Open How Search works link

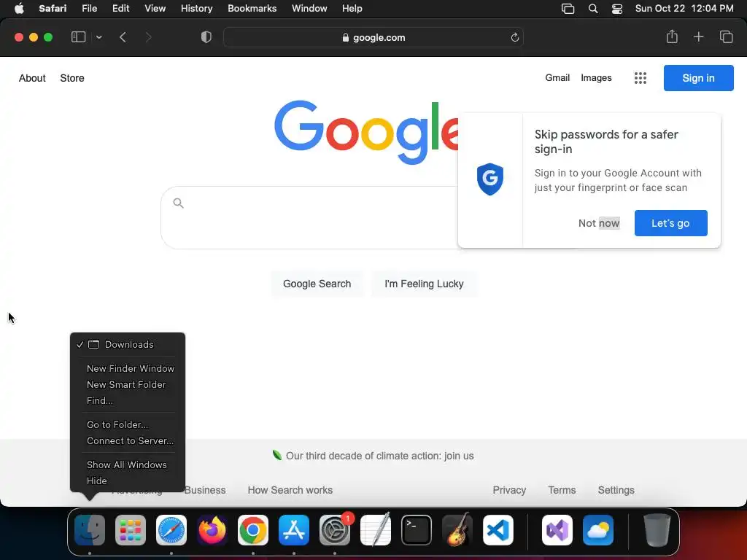(x=290, y=490)
